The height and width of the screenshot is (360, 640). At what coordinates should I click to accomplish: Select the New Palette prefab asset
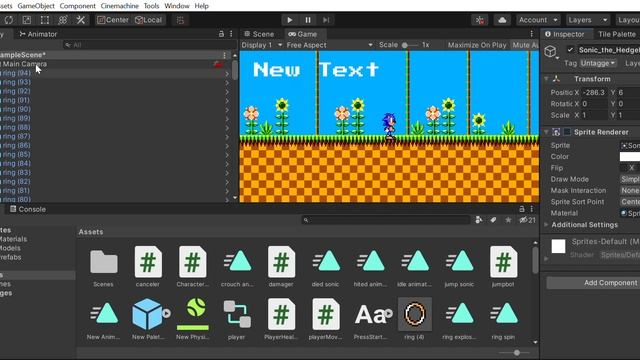click(x=148, y=319)
